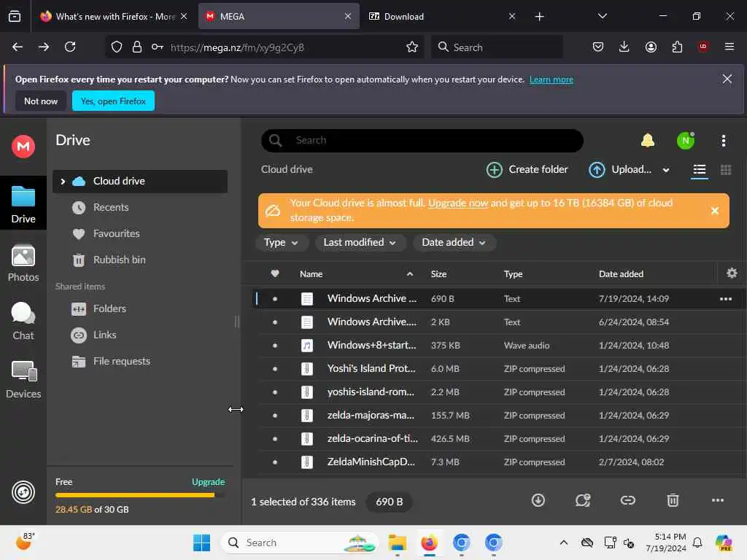The width and height of the screenshot is (747, 560).
Task: Show hidden system tray icons
Action: pos(564,542)
